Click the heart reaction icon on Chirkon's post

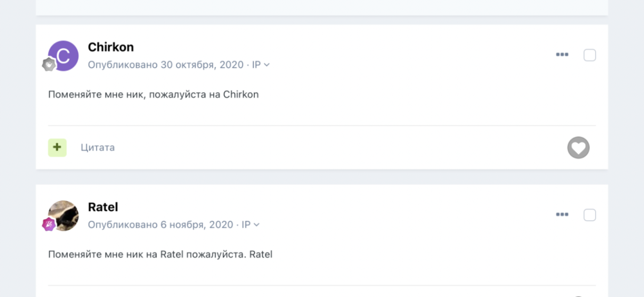pos(578,148)
